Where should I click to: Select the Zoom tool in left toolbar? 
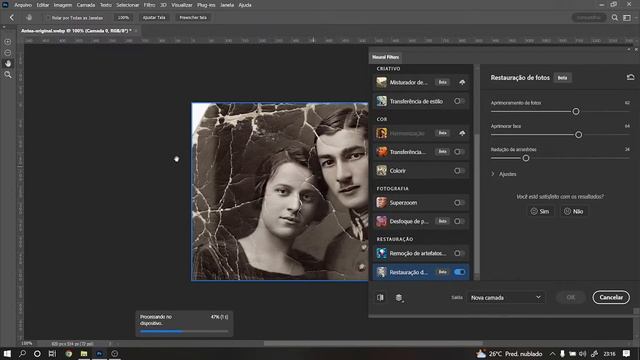point(8,75)
